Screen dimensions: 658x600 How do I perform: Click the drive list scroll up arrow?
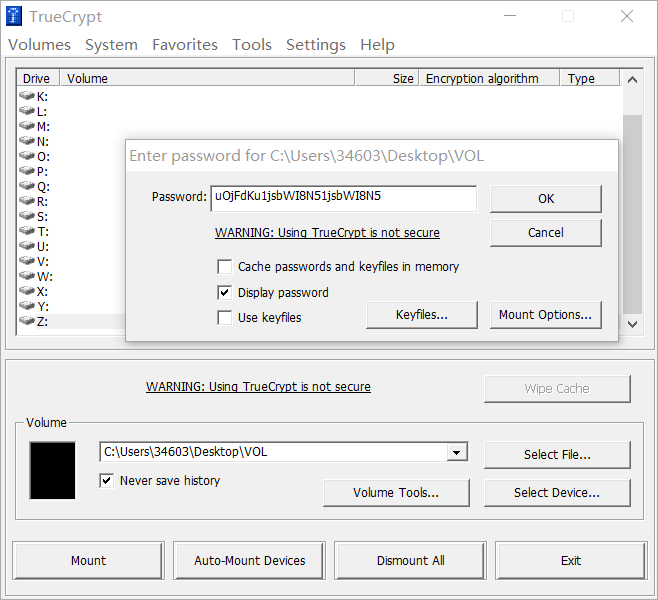point(632,79)
